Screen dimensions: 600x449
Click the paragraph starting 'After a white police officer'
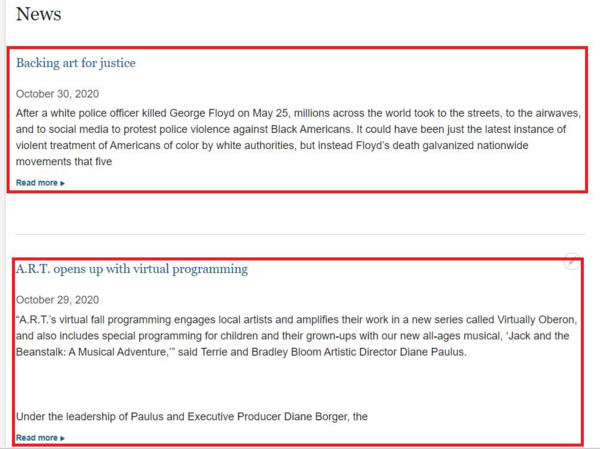298,130
